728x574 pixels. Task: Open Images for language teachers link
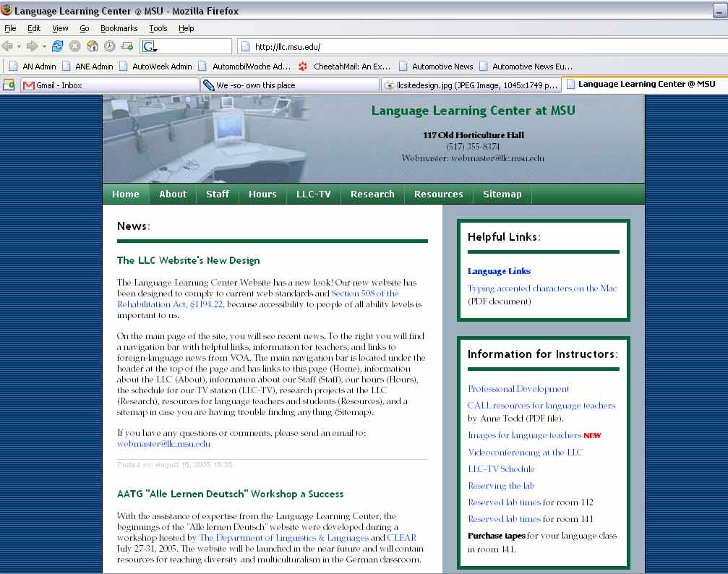click(524, 435)
